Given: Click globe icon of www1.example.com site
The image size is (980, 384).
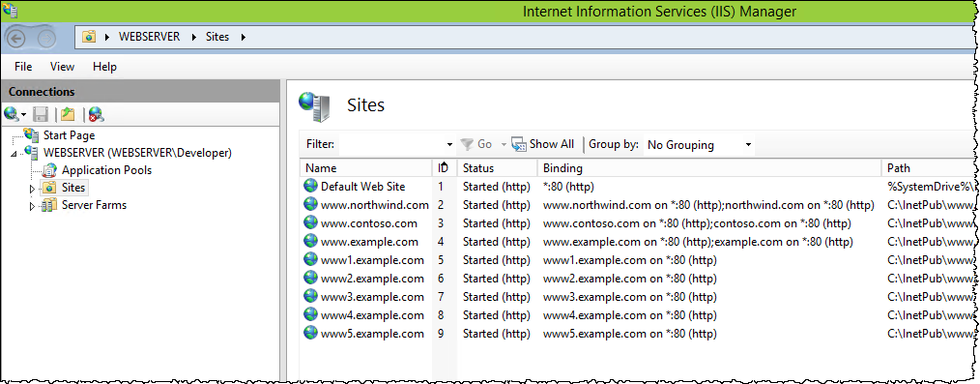Looking at the screenshot, I should click(310, 259).
